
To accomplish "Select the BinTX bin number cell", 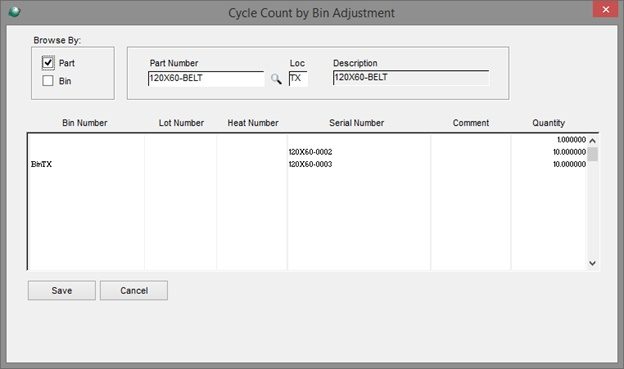I will point(41,164).
